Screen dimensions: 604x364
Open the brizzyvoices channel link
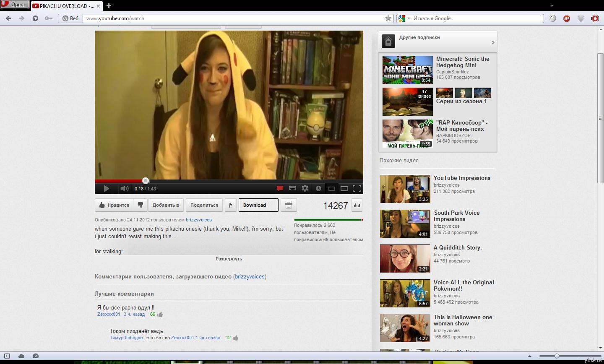(x=199, y=220)
